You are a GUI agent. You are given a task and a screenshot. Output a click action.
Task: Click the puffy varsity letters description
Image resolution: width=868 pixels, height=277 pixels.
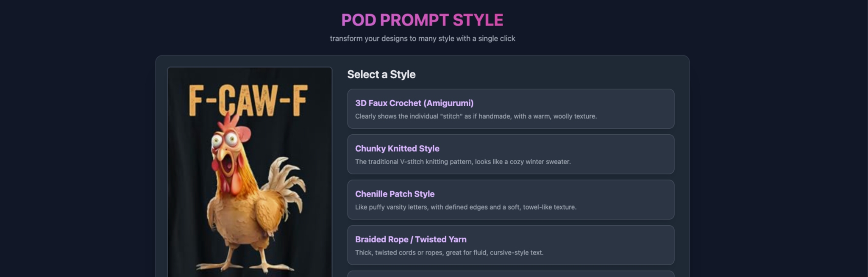pos(465,207)
